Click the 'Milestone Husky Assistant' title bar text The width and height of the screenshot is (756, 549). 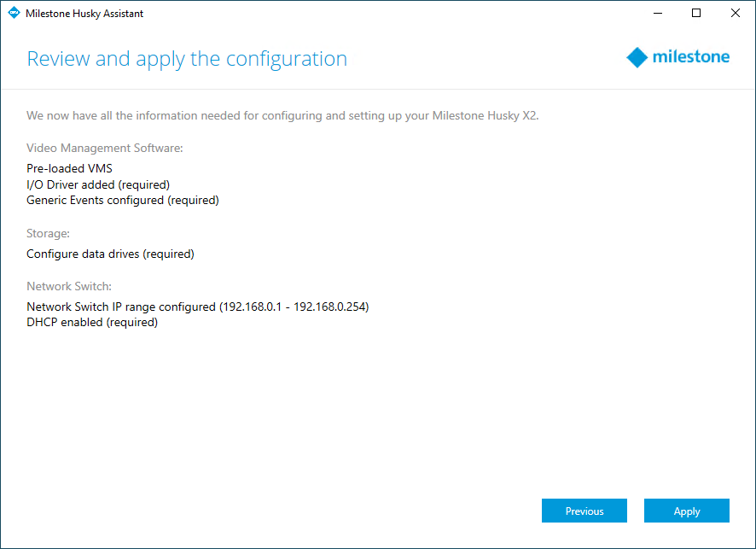click(84, 14)
